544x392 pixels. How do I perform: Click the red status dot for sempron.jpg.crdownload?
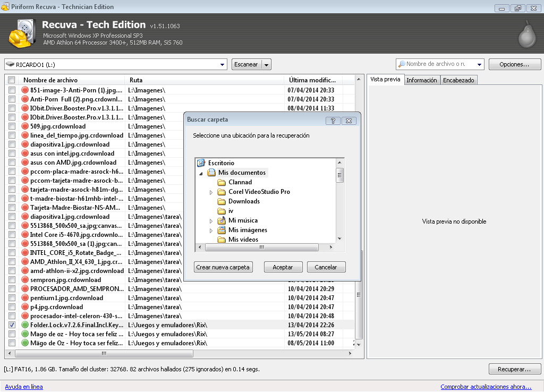[24, 279]
